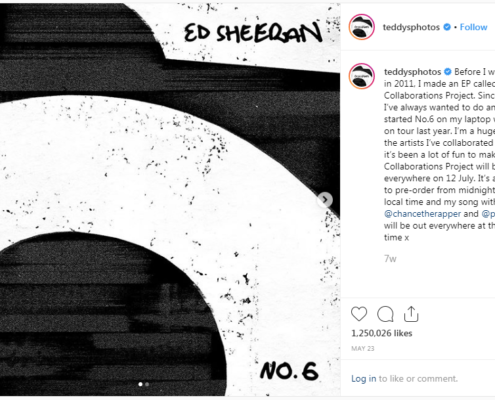Viewport: 495px width, 400px height.
Task: Open the @chancetherapper mention
Action: pyautogui.click(x=422, y=214)
